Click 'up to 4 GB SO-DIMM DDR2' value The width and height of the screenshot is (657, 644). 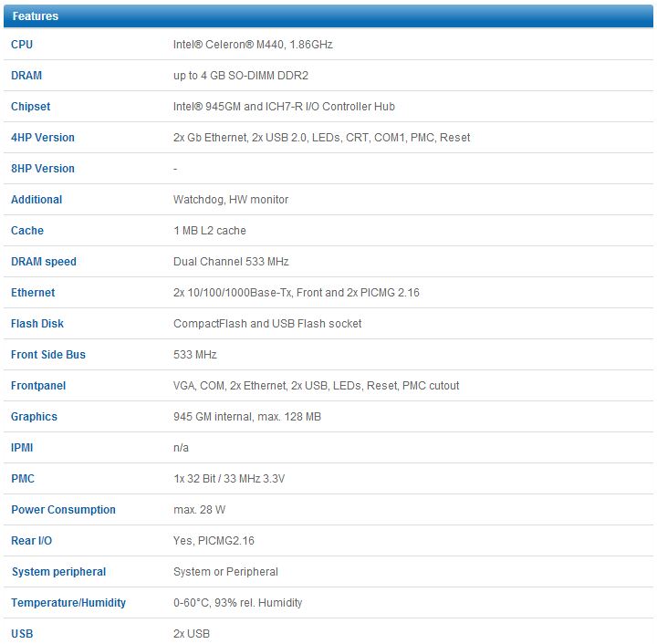tap(241, 76)
